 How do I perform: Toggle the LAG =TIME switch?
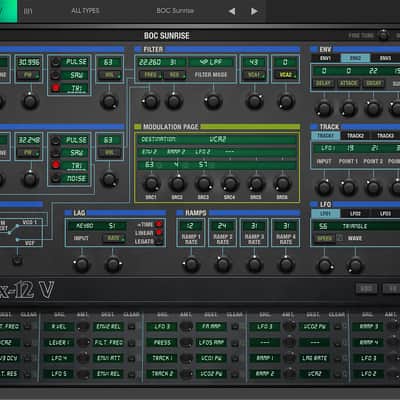(159, 224)
